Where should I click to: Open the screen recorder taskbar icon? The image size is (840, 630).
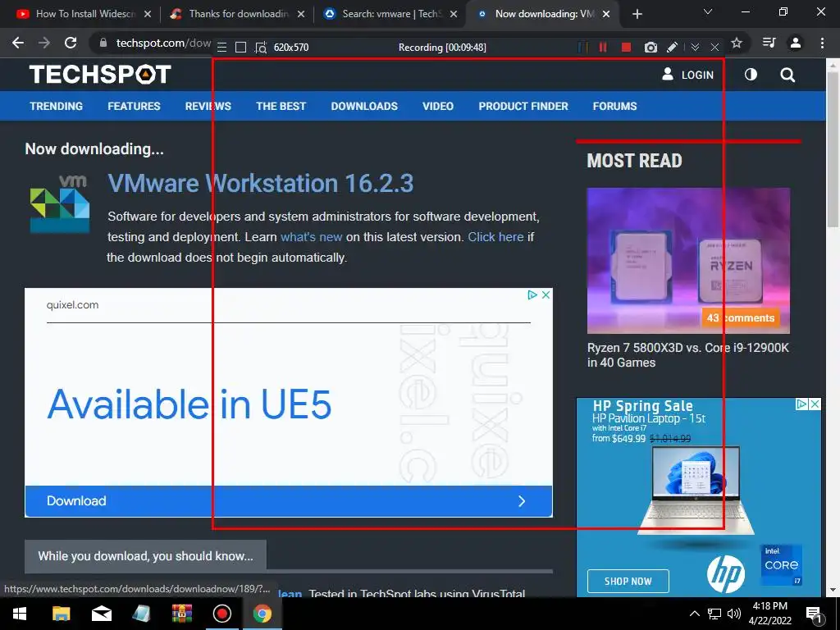(x=221, y=614)
